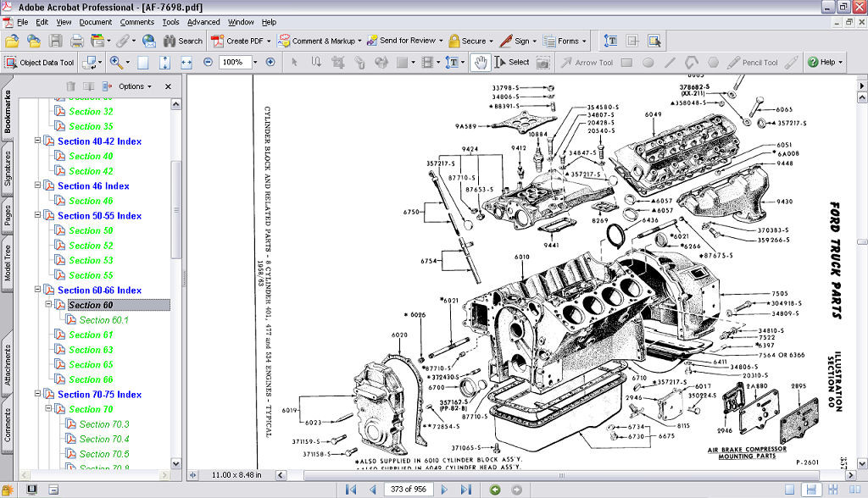Viewport: 868px width, 498px height.
Task: Click the page number field
Action: click(409, 490)
